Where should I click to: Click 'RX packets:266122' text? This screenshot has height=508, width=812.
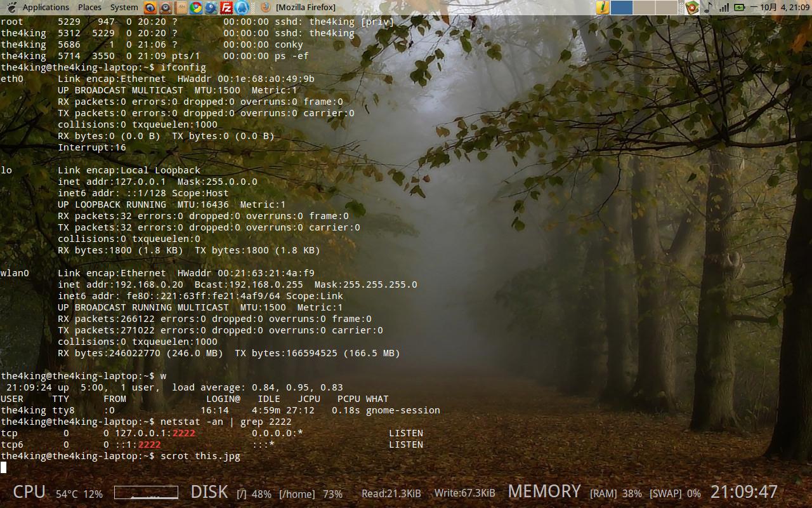(x=106, y=319)
